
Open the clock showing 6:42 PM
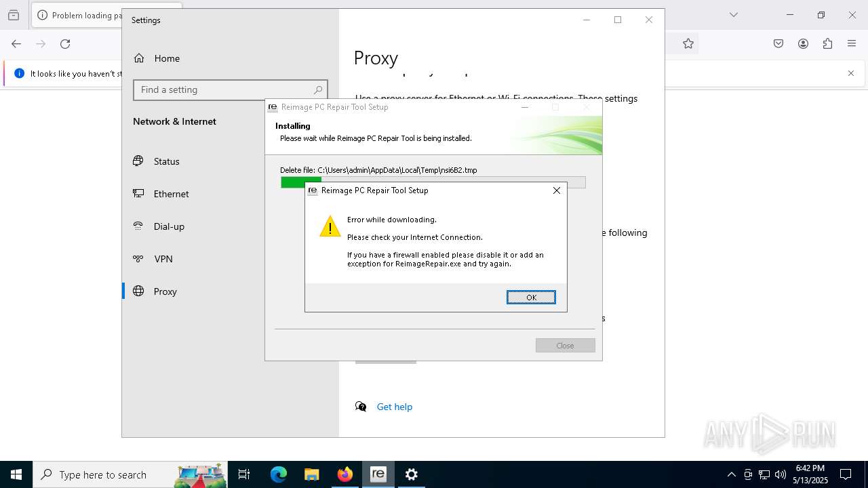point(810,474)
